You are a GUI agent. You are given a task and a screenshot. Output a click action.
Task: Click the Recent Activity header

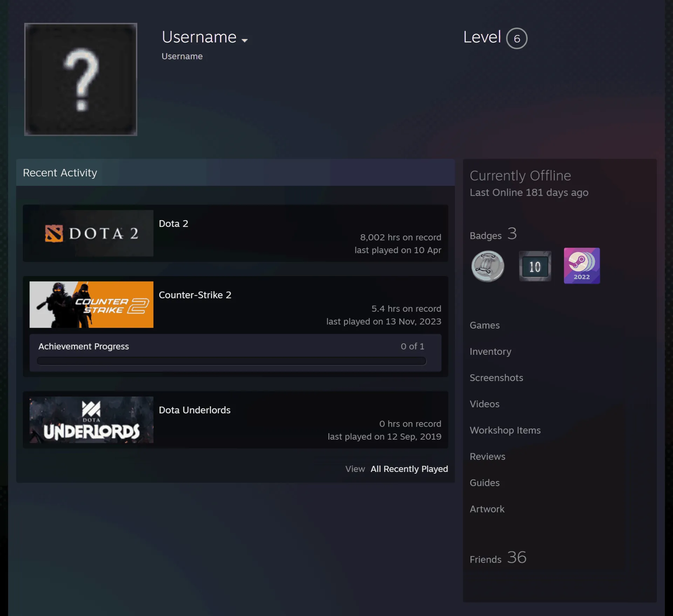click(236, 172)
